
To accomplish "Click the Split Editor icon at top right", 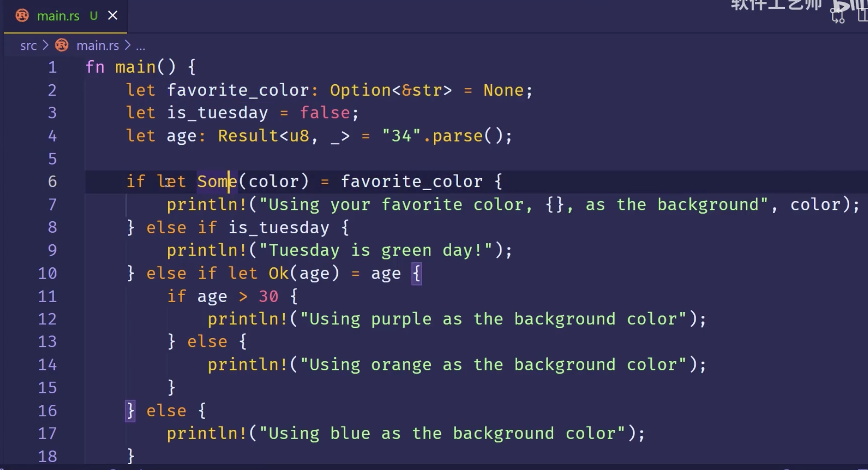I will coord(862,15).
